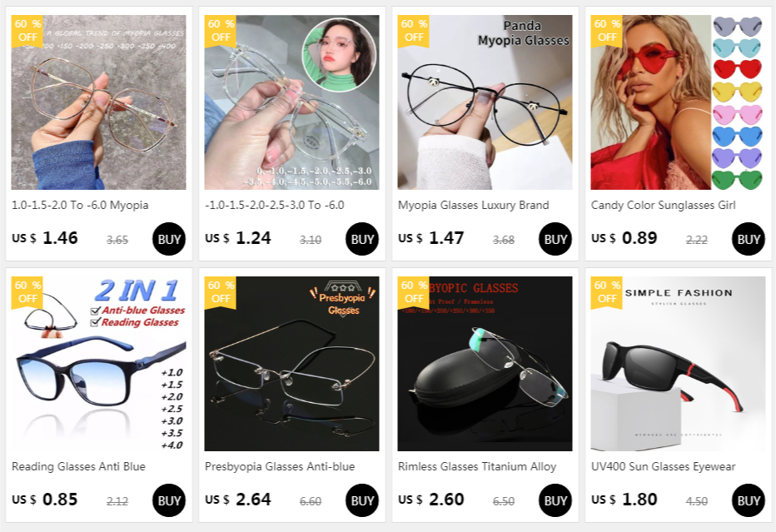Open the heart-shaped sunglasses product image
Screen dimensions: 776x532
coord(678,102)
